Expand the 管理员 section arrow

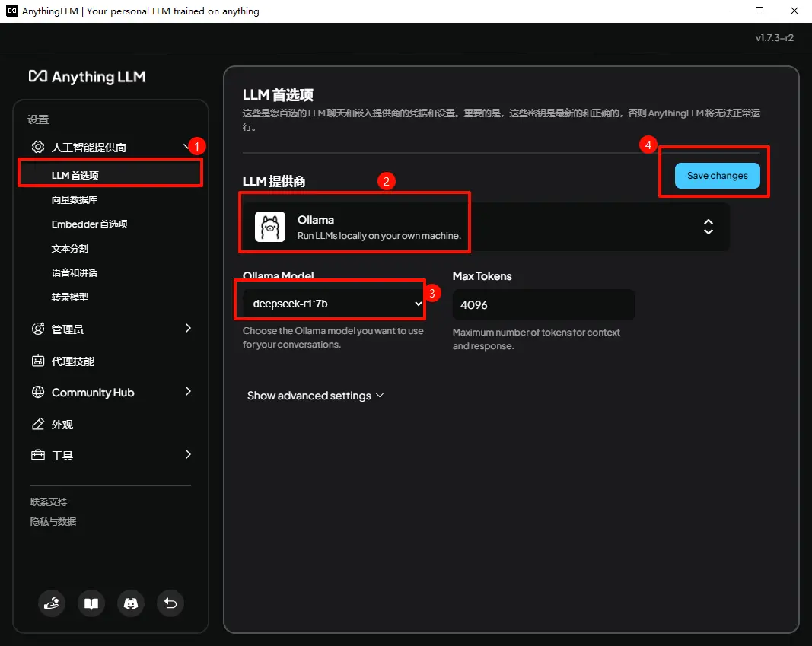[188, 328]
